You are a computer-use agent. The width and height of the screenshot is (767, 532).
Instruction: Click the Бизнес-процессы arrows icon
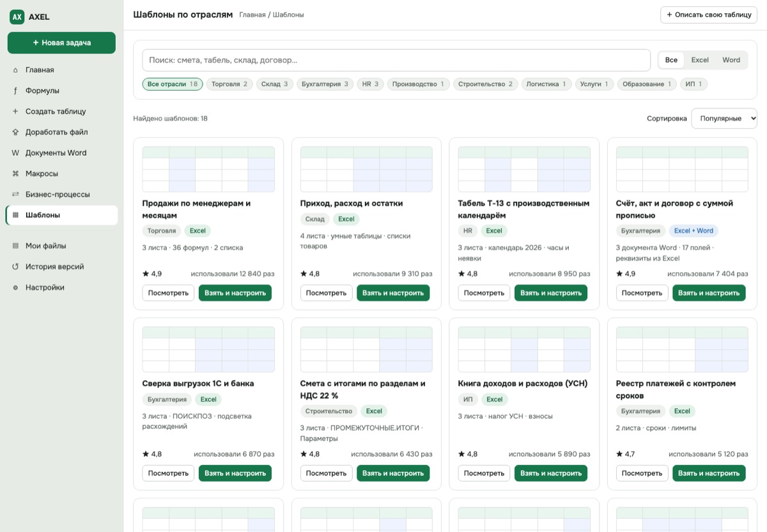15,194
